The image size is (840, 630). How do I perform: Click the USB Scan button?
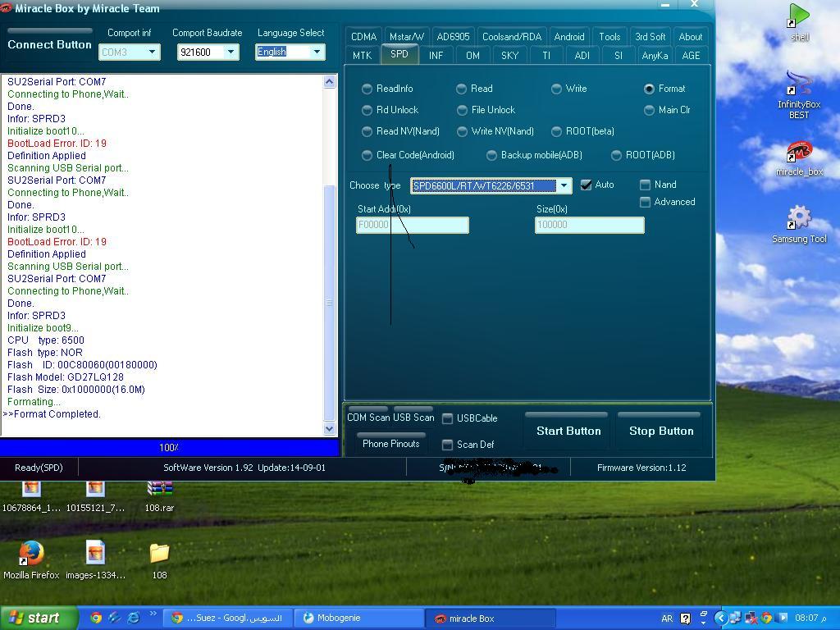coord(413,417)
